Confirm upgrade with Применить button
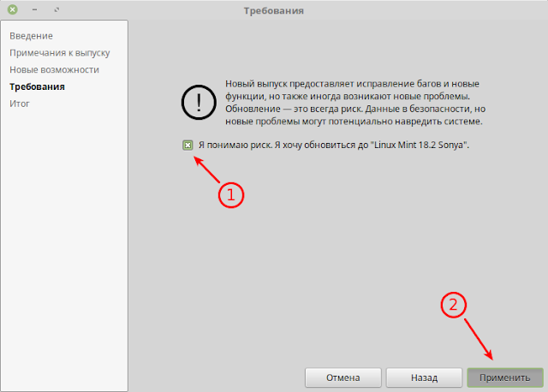Image resolution: width=548 pixels, height=392 pixels. [x=505, y=377]
